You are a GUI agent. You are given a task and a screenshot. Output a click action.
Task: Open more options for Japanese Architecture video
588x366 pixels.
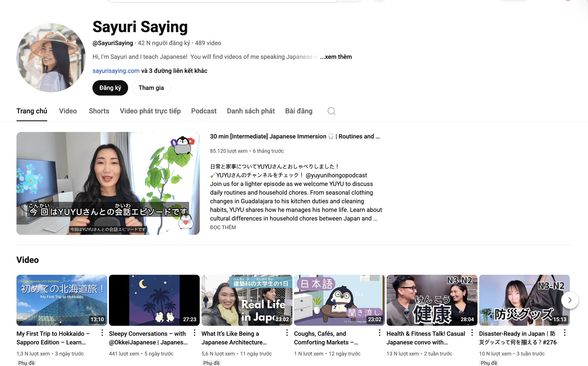(287, 333)
